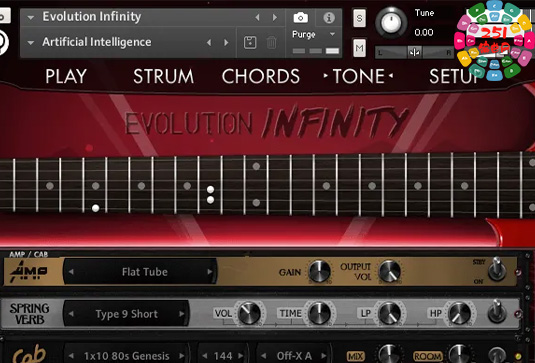Viewport: 535px width, 363px height.
Task: Select previous cabinet before 1x10 80s Genesis
Action: (x=71, y=356)
